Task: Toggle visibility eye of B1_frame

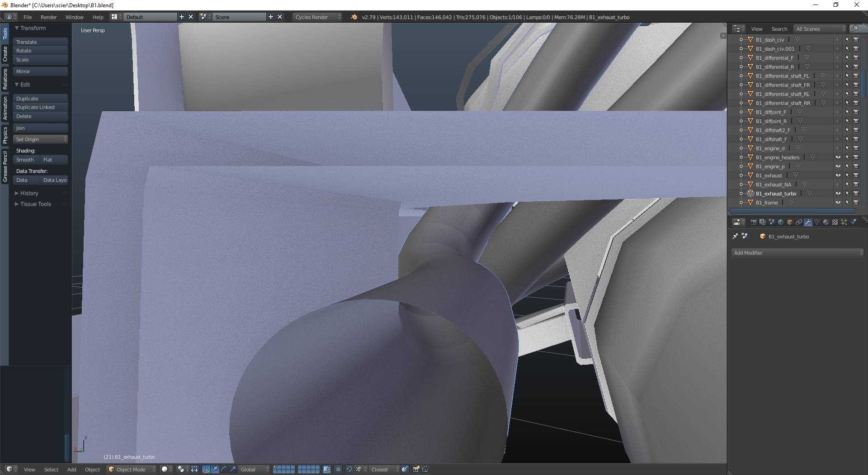Action: (x=838, y=202)
